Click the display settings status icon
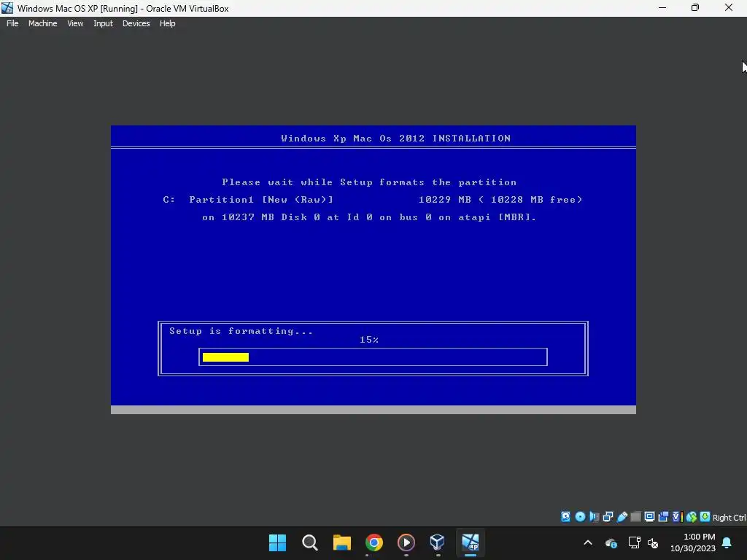747x560 pixels. click(649, 516)
